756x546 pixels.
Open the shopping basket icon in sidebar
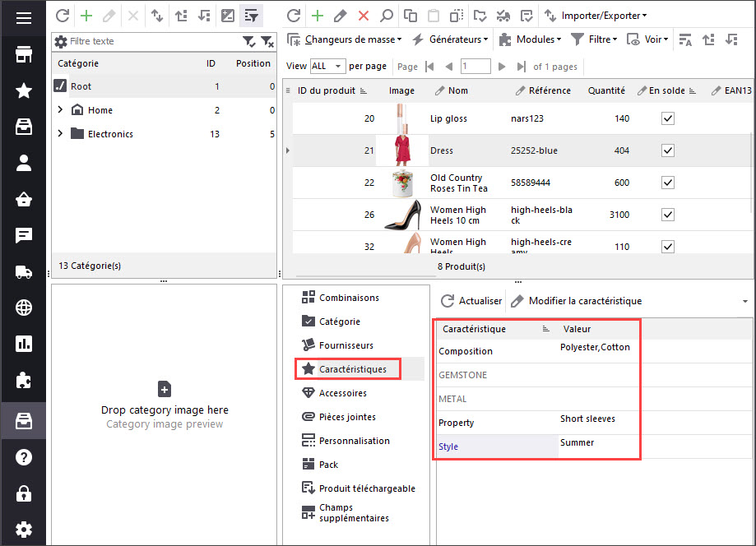tap(24, 199)
